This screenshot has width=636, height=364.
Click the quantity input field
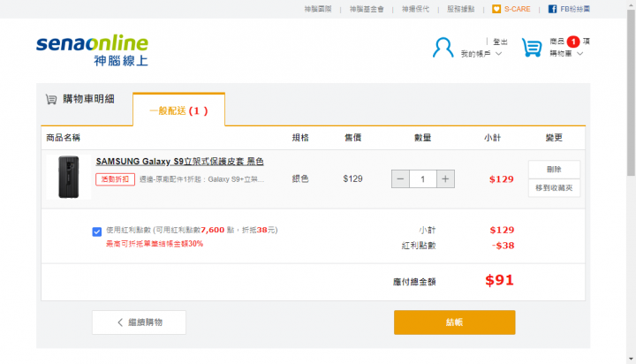coord(423,179)
